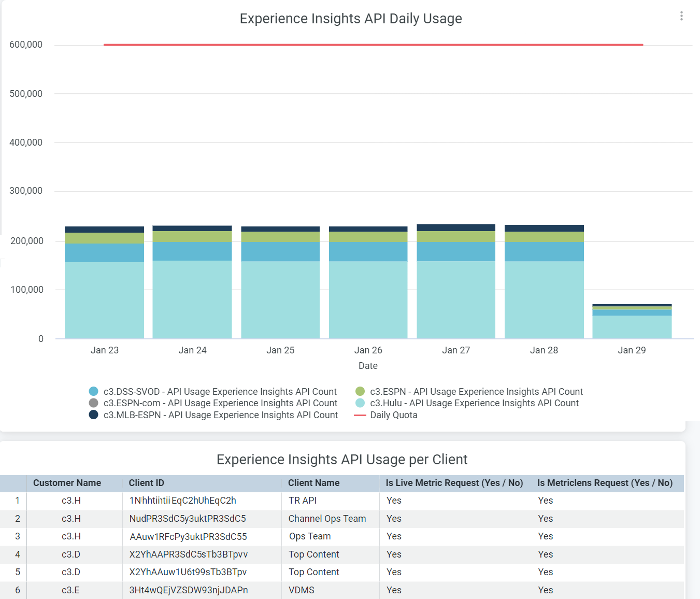
Task: Click the Client Name column header
Action: coord(313,483)
